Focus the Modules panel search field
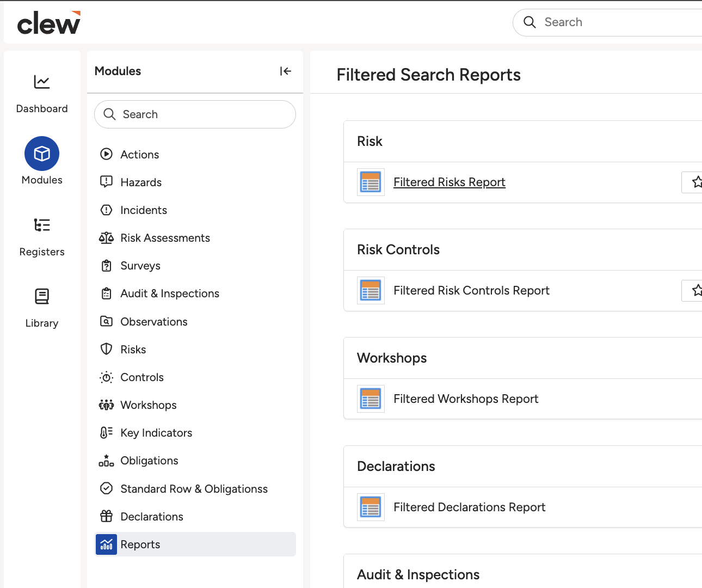 195,114
